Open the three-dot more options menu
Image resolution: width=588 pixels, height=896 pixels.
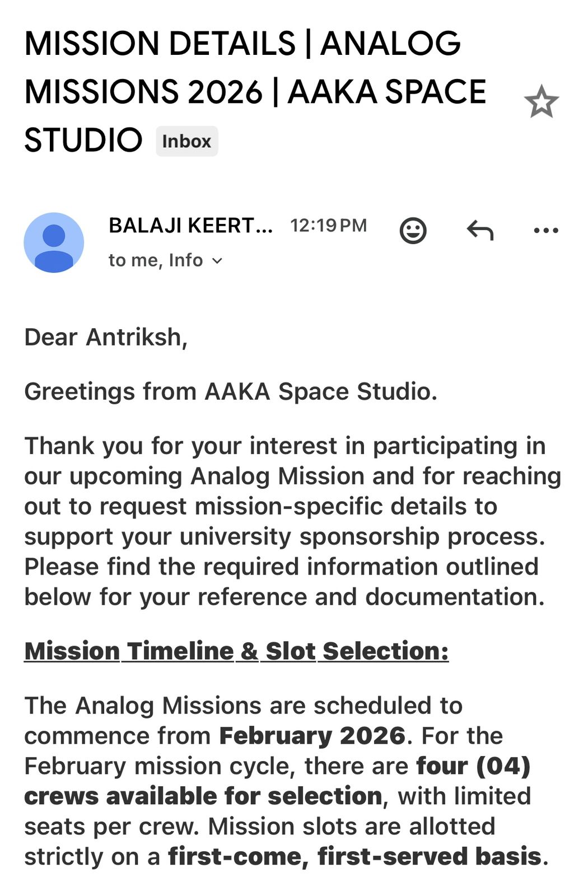[x=546, y=230]
